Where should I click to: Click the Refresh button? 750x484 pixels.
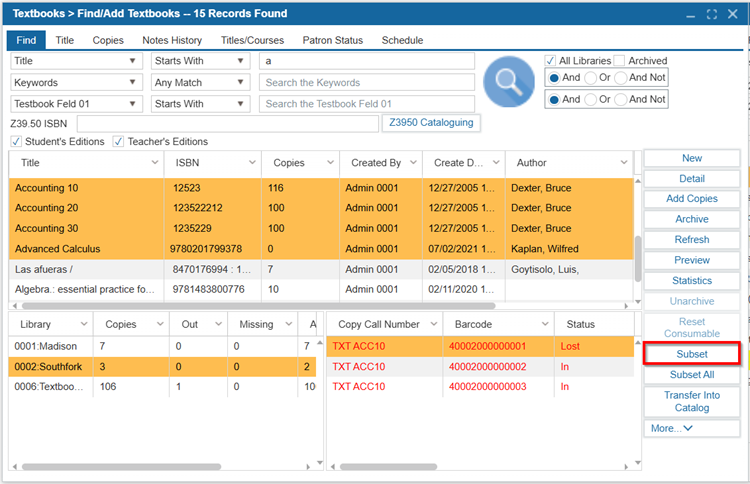pyautogui.click(x=692, y=240)
